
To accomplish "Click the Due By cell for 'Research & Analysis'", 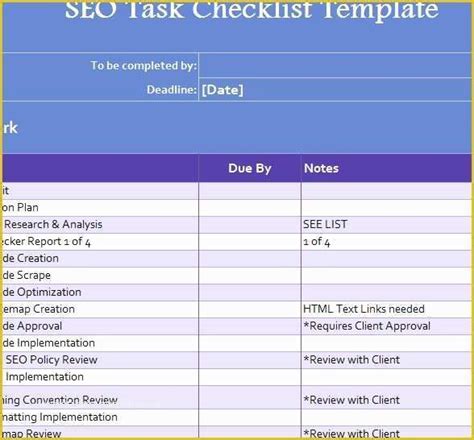I will 250,225.
